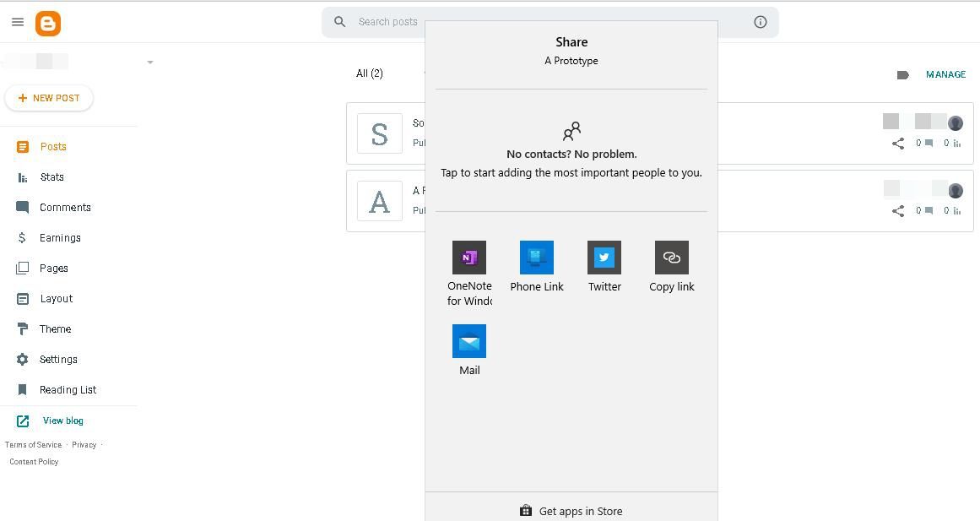Viewport: 980px width, 521px height.
Task: Click the A thumbnail of the second post
Action: [x=379, y=201]
